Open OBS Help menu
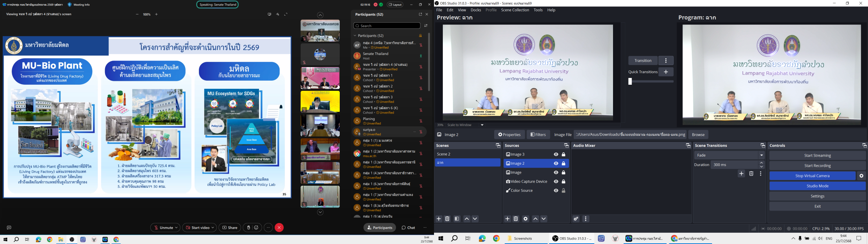The image size is (868, 244). pos(551,10)
